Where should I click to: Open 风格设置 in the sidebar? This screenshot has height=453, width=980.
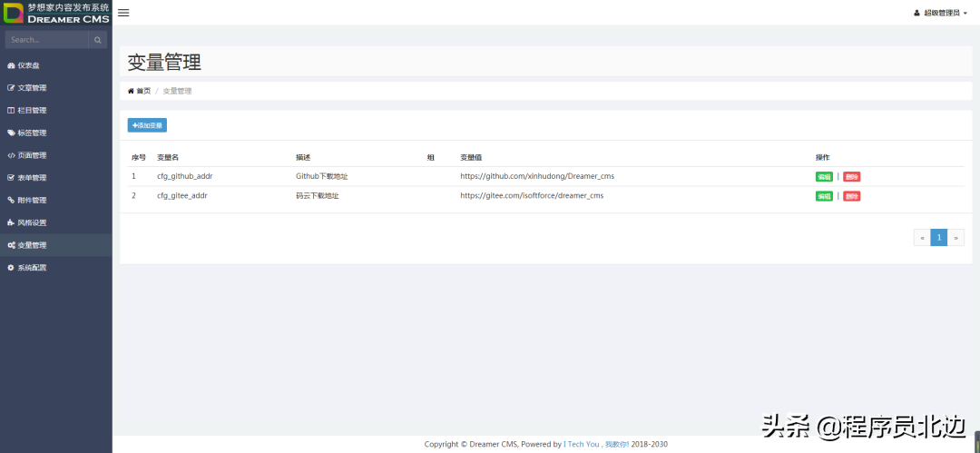[x=56, y=222]
